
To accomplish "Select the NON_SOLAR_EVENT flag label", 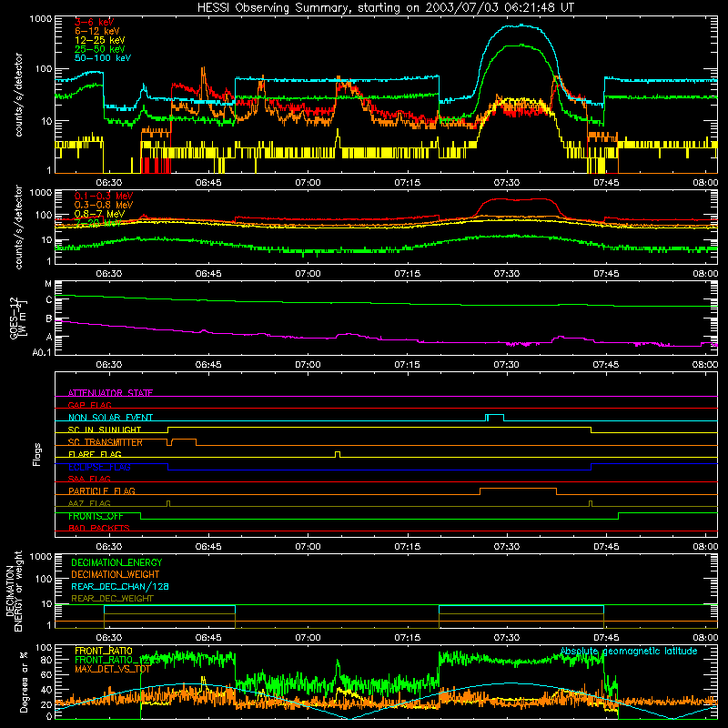I will pyautogui.click(x=110, y=418).
